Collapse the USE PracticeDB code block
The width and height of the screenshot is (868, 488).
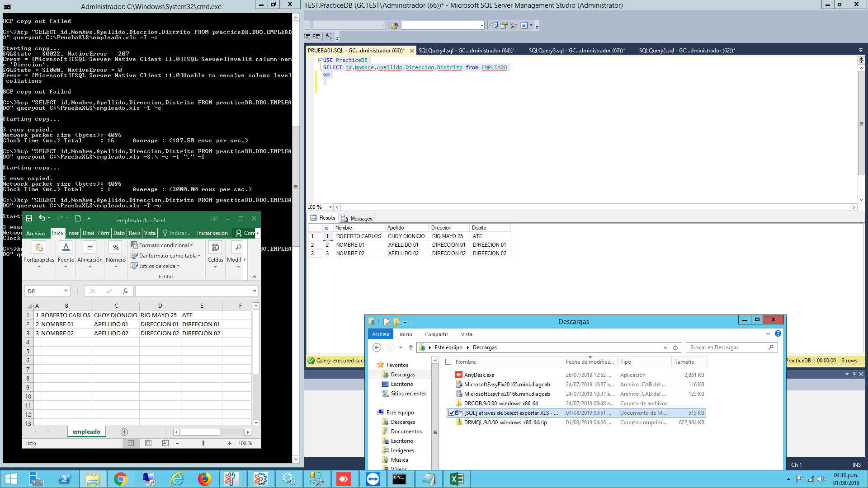click(320, 60)
